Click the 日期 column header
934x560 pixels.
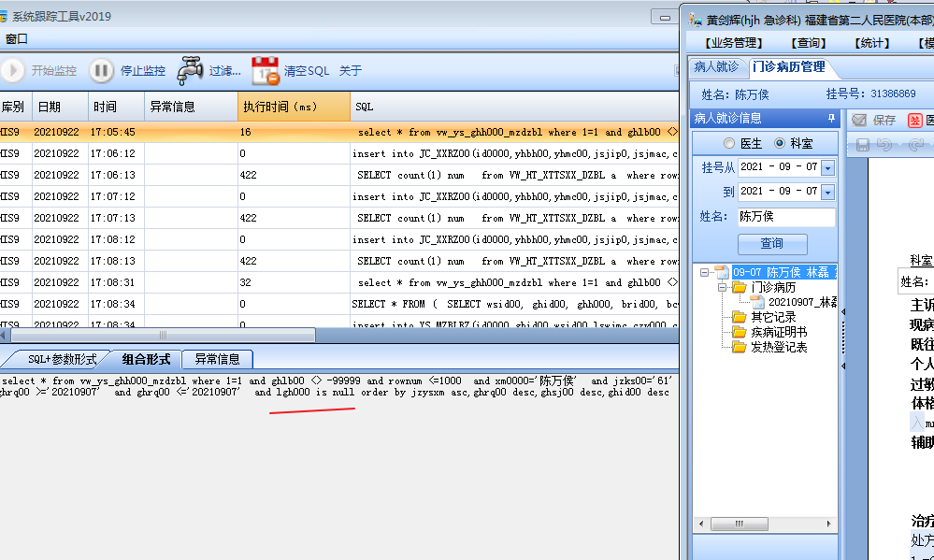pyautogui.click(x=60, y=107)
